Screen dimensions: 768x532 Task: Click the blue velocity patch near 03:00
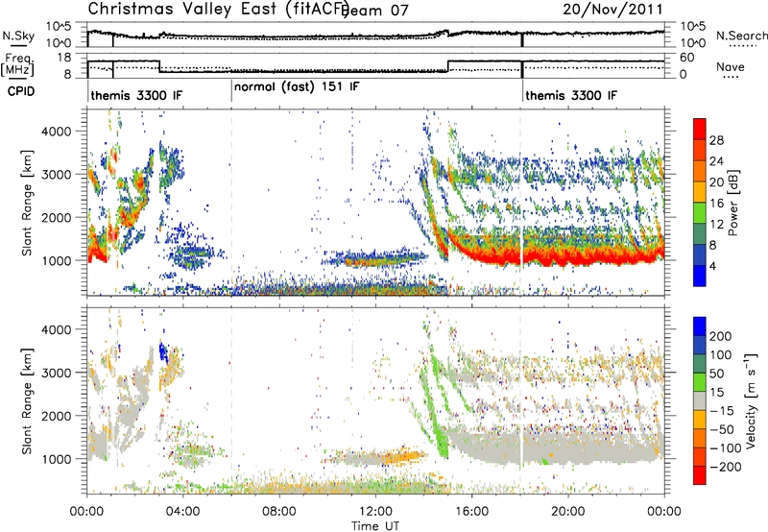coord(163,351)
